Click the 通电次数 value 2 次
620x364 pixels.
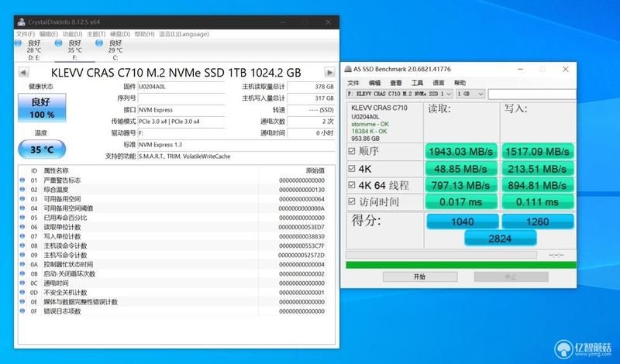point(312,122)
